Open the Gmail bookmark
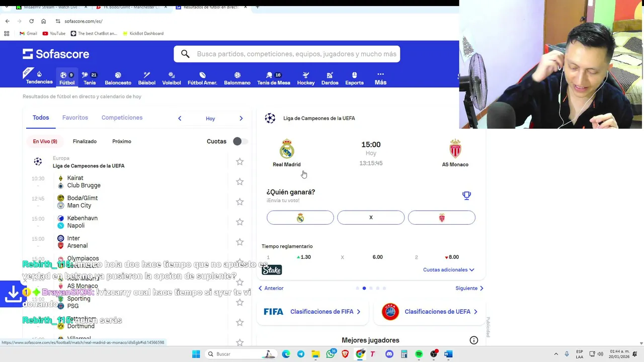This screenshot has height=362, width=644. pyautogui.click(x=28, y=33)
